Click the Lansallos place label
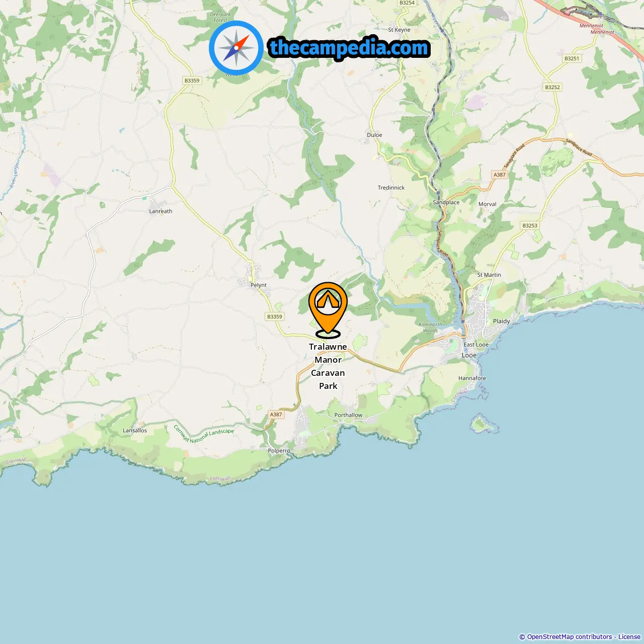 pos(135,430)
